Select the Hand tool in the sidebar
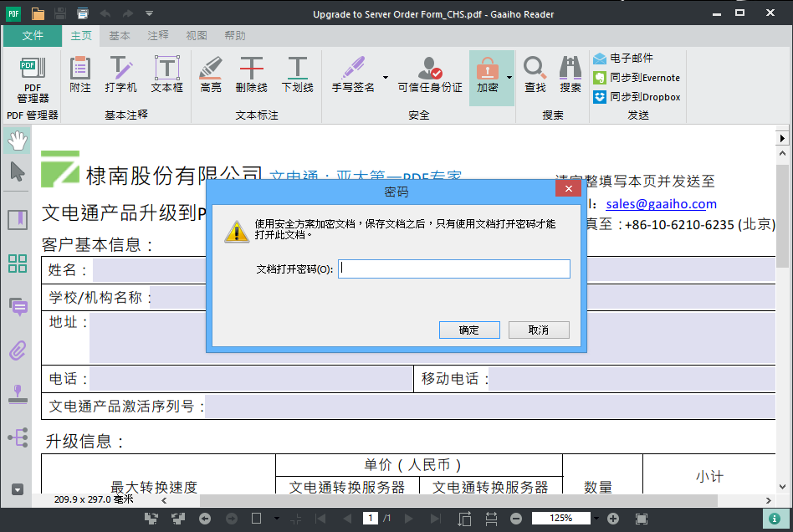793x532 pixels. pos(16,140)
